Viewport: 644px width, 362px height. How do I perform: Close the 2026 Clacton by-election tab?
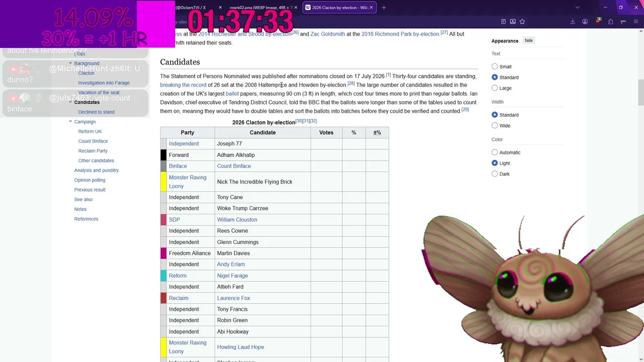coord(372,8)
